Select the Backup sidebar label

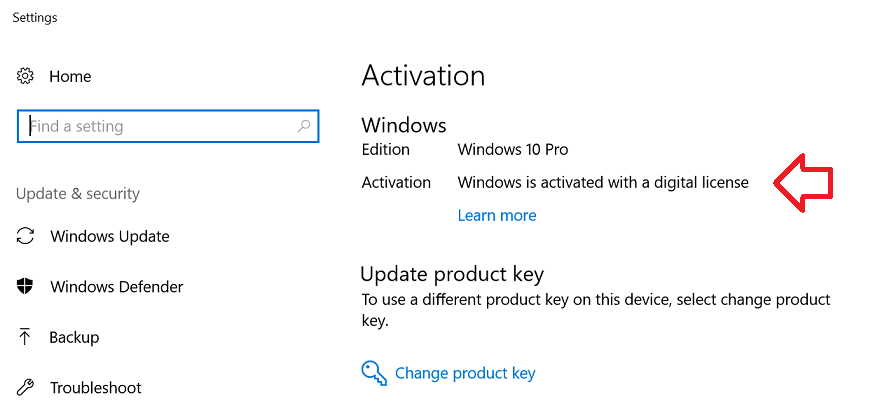pyautogui.click(x=74, y=338)
